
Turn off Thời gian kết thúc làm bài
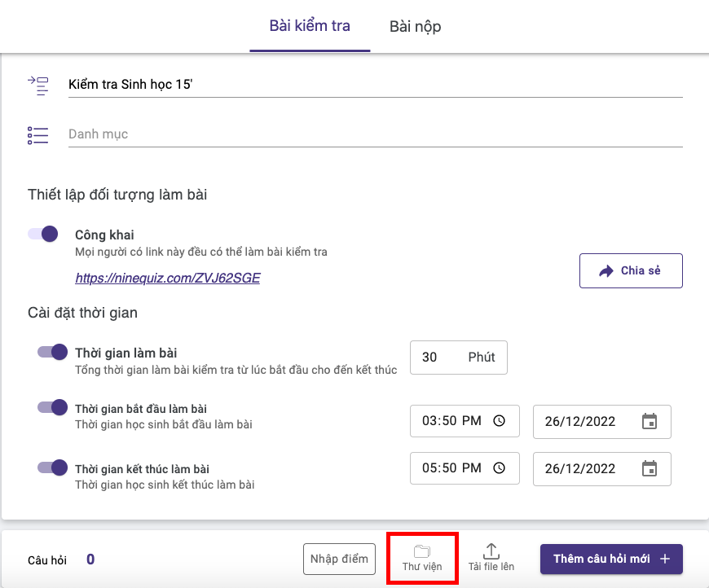pos(53,468)
